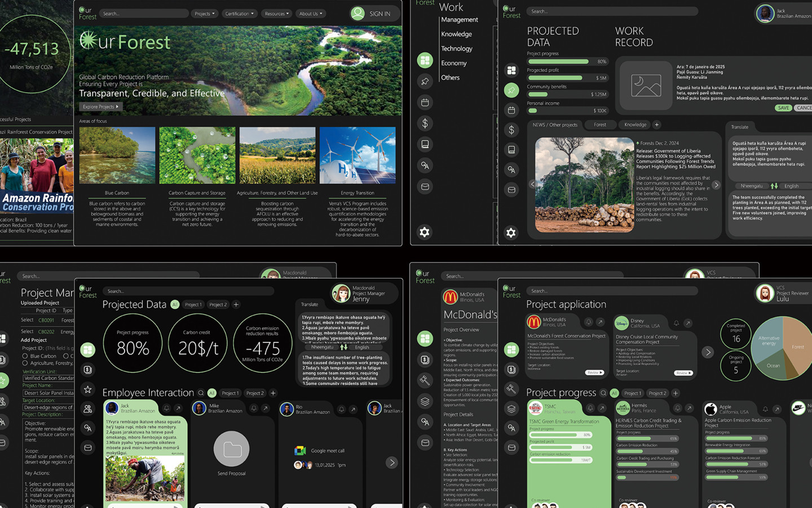The height and width of the screenshot is (508, 812).
Task: Click the SIGN IN button
Action: [374, 14]
